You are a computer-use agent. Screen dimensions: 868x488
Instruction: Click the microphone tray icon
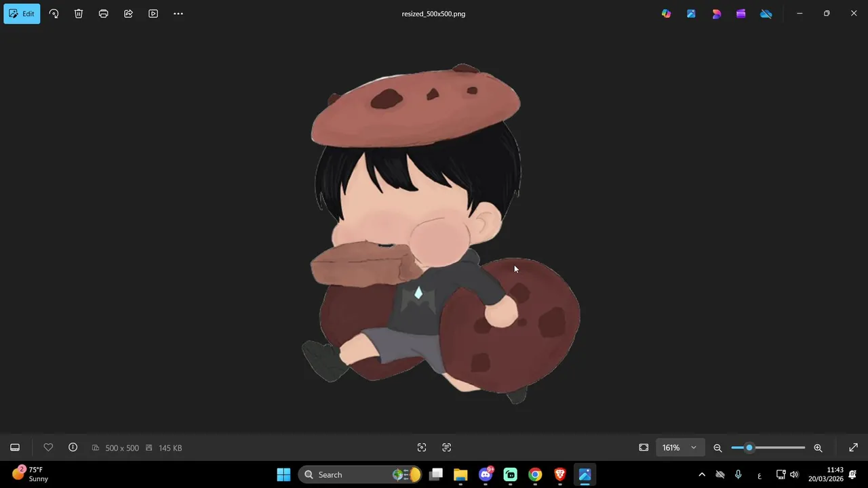(x=738, y=474)
